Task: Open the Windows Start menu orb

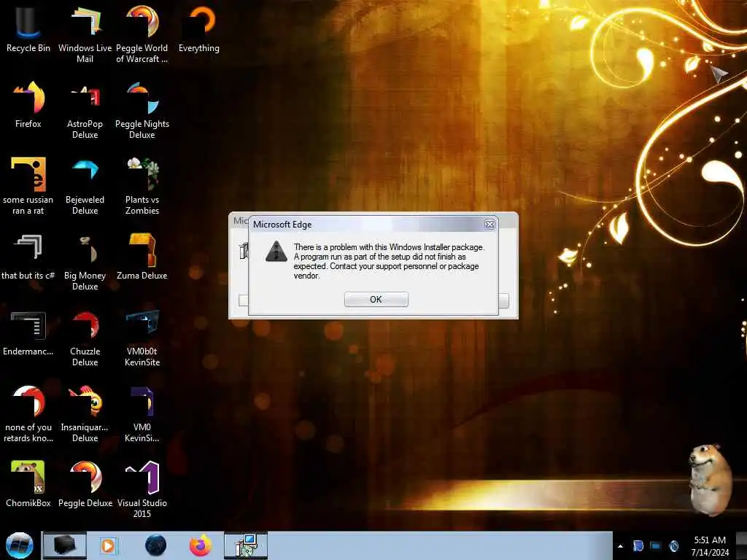Action: [x=19, y=545]
